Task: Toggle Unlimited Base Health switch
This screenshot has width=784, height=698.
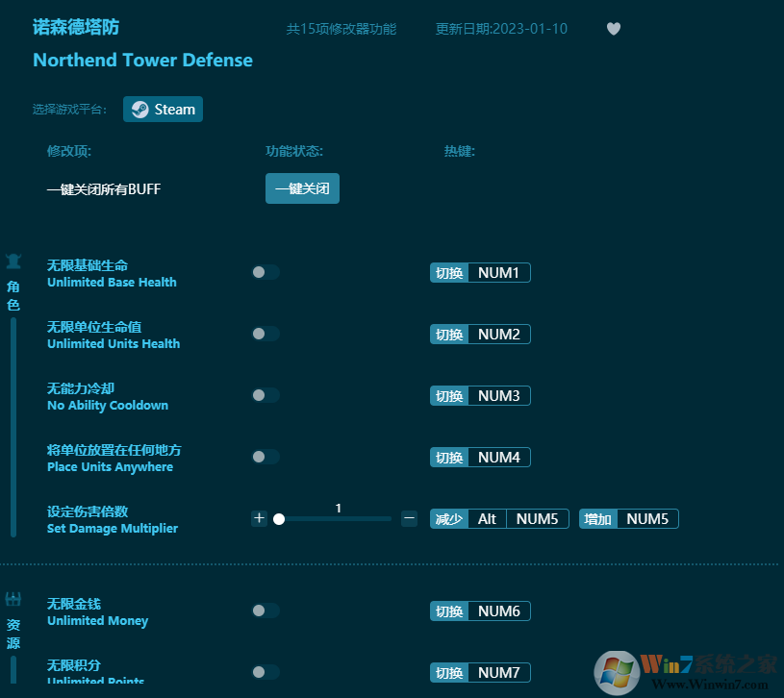Action: [265, 273]
